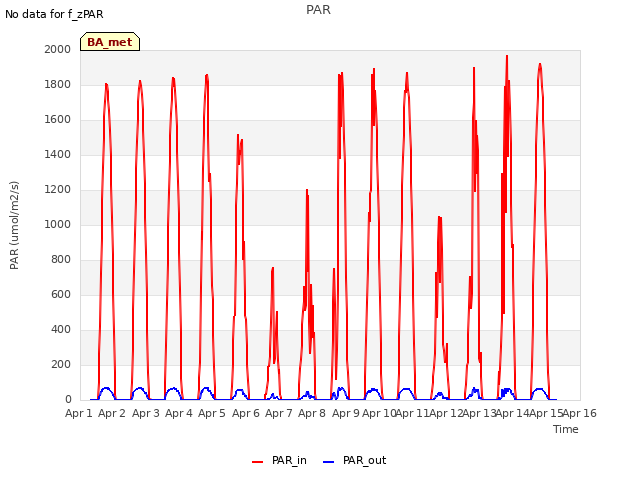Screen dimensions: 640x480
Task: Click the Apr 12 x-axis tick
Action: click(446, 413)
